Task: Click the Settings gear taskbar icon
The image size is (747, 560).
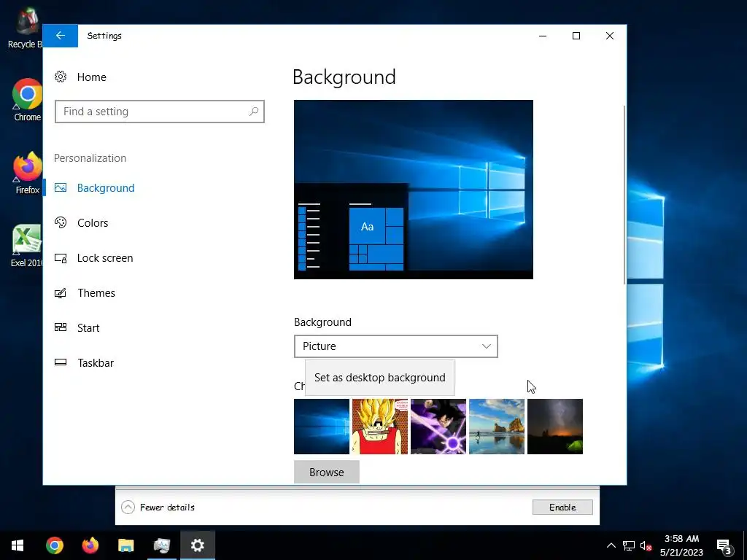Action: [x=198, y=545]
